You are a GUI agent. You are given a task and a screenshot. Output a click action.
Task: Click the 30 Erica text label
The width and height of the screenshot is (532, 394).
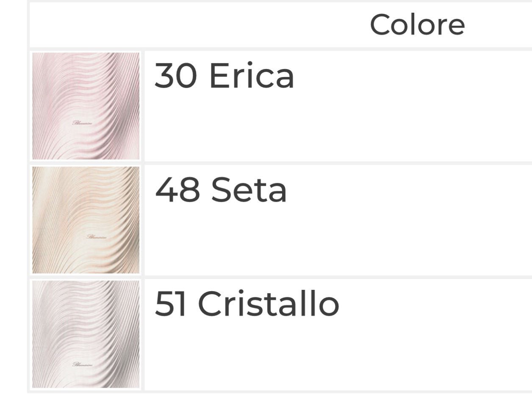click(224, 76)
